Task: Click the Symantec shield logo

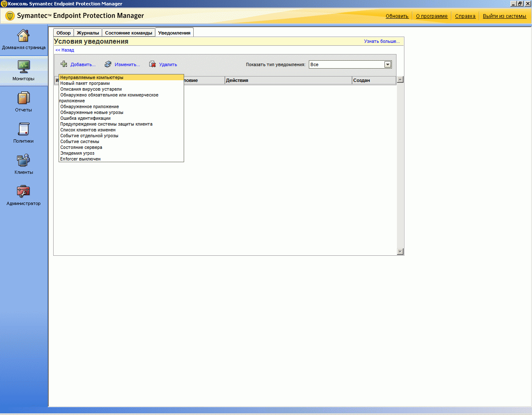Action: 10,16
